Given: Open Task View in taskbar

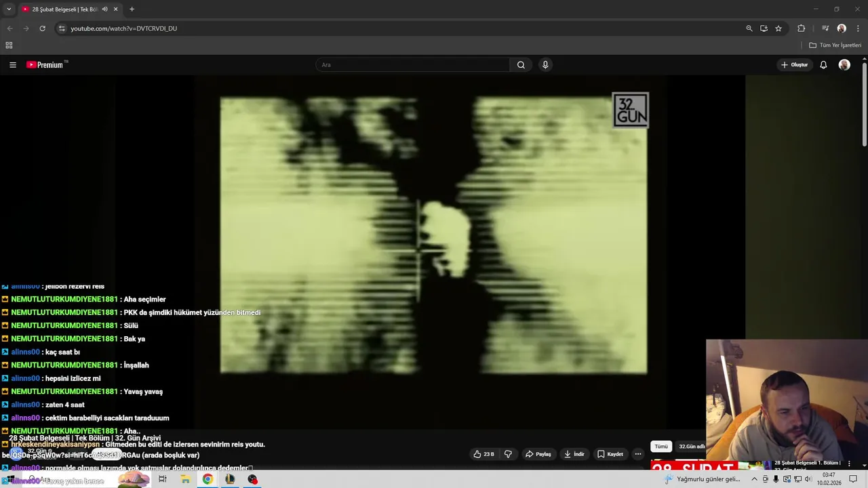Looking at the screenshot, I should coord(163,479).
